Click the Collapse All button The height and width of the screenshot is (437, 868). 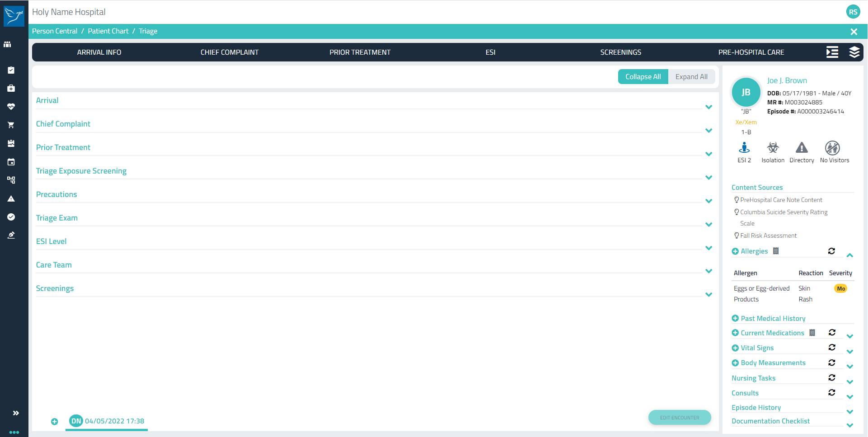click(x=643, y=77)
